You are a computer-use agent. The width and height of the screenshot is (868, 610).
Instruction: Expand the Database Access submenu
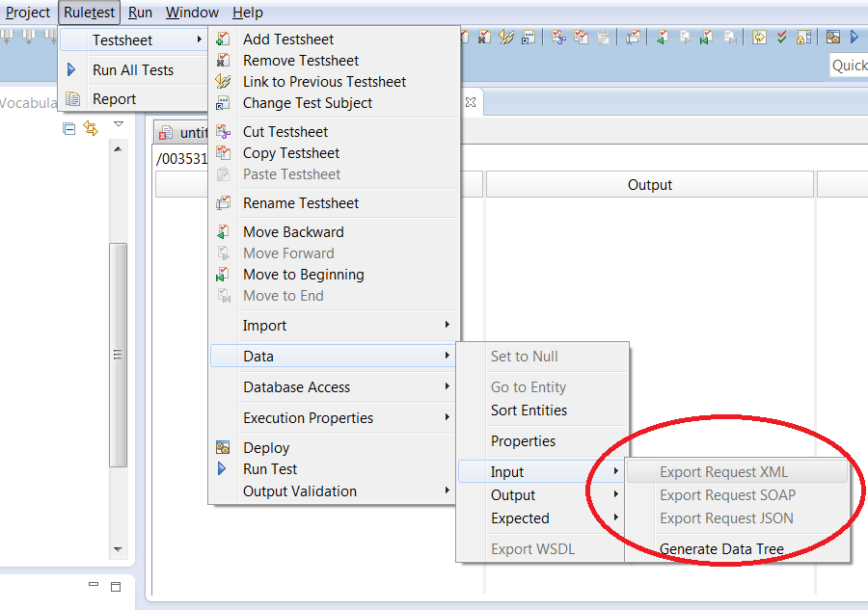[x=334, y=387]
